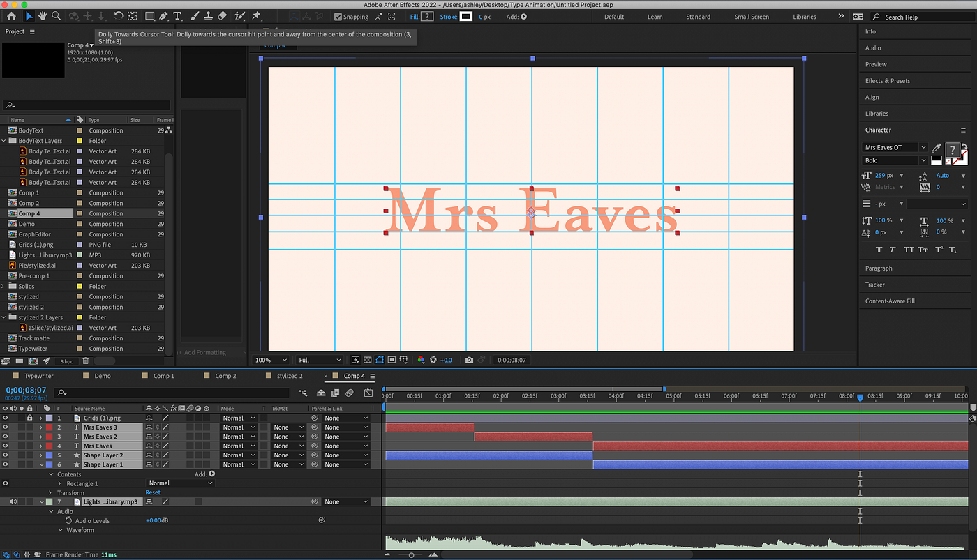Viewport: 977px width, 560px height.
Task: Switch to the Demo timeline tab
Action: point(103,376)
